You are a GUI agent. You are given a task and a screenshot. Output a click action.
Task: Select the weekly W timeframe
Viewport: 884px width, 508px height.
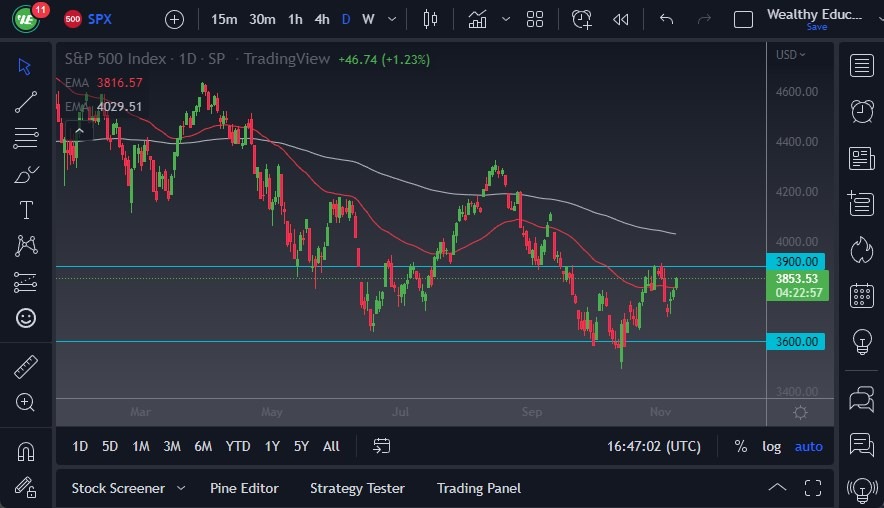(368, 19)
